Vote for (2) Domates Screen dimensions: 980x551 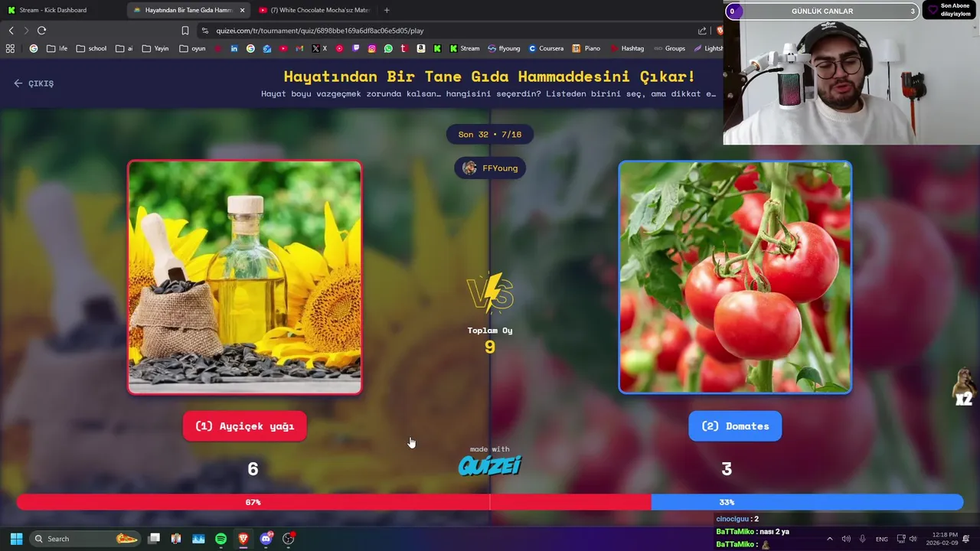[735, 426]
